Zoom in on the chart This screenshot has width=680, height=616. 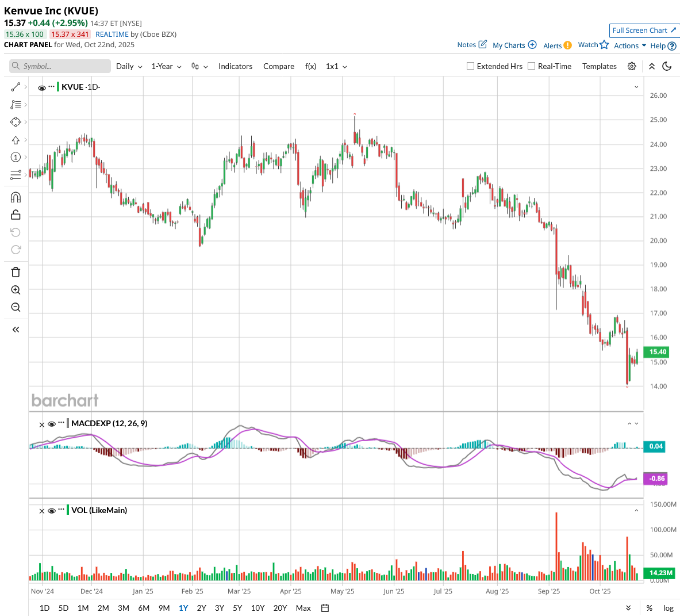[16, 290]
